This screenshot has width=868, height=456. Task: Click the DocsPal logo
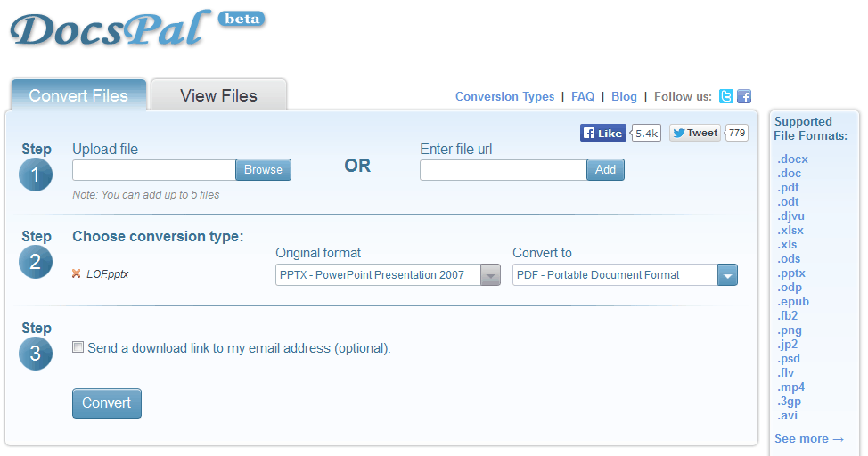[111, 28]
